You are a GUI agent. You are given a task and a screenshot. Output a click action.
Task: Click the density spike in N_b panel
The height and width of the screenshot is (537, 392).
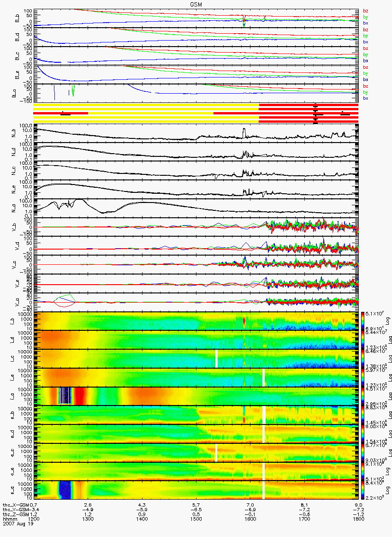point(244,132)
